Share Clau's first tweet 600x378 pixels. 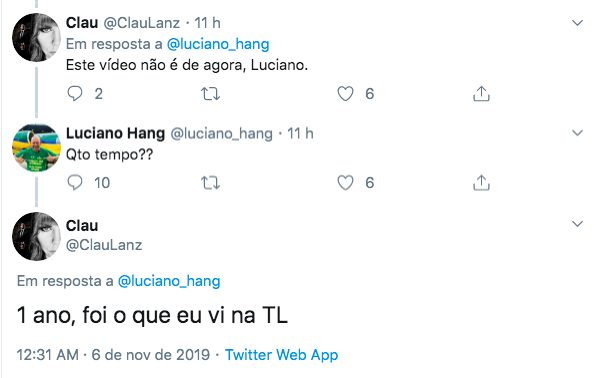pos(481,94)
